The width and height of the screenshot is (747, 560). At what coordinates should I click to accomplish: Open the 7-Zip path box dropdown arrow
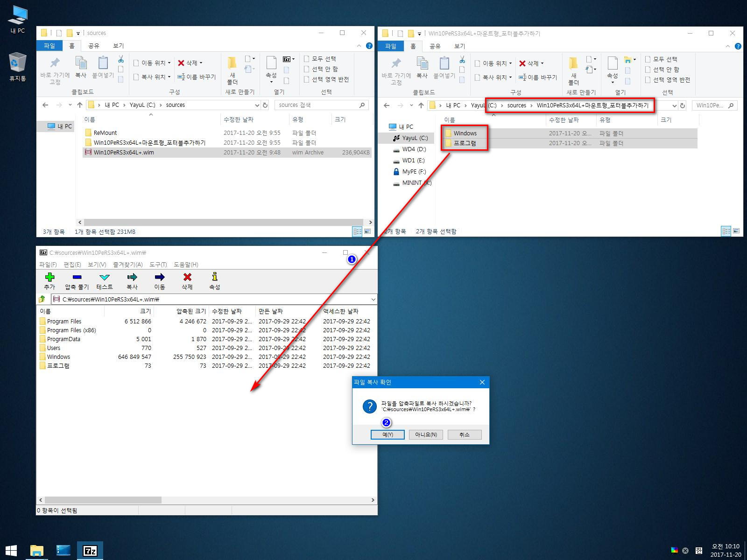(373, 299)
